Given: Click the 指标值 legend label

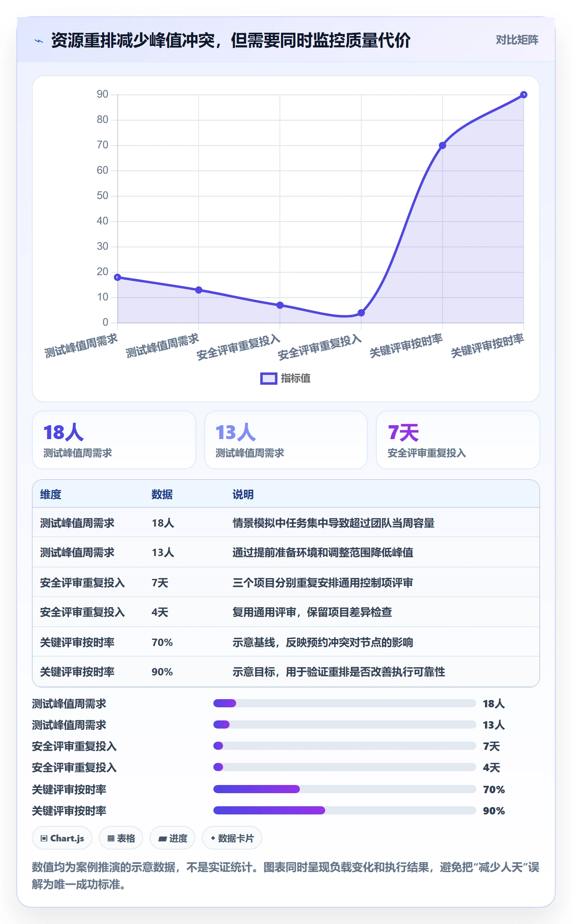Looking at the screenshot, I should tap(295, 378).
